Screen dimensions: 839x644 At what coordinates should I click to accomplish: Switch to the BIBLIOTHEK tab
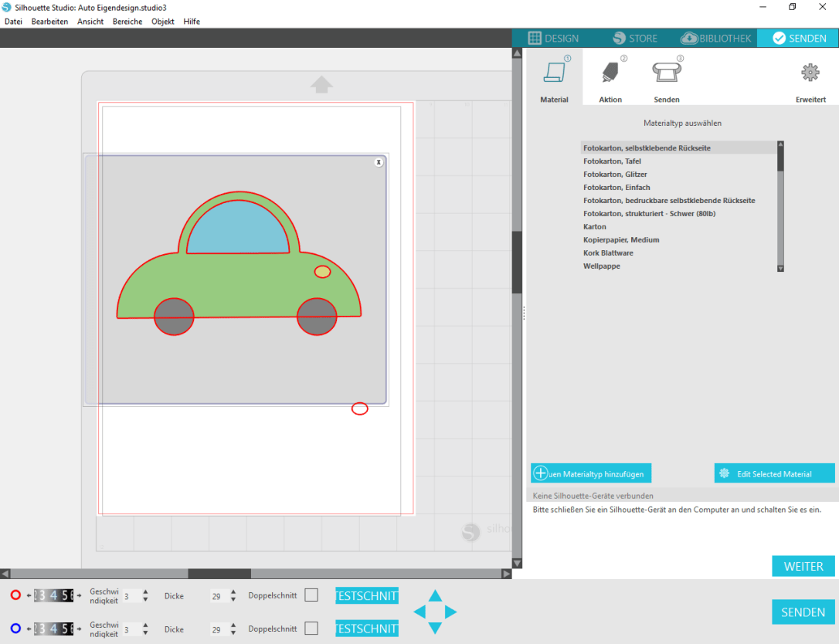pos(715,38)
